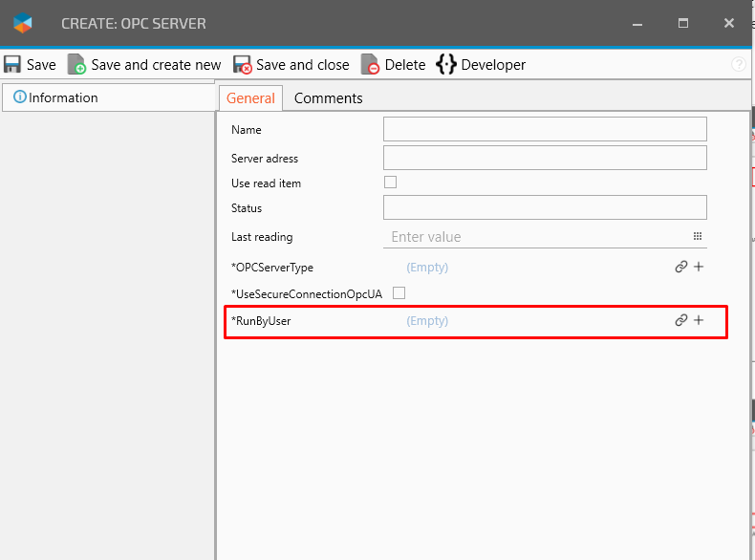Open the OPCServerType (Empty) selection field
The image size is (755, 560).
pos(427,268)
